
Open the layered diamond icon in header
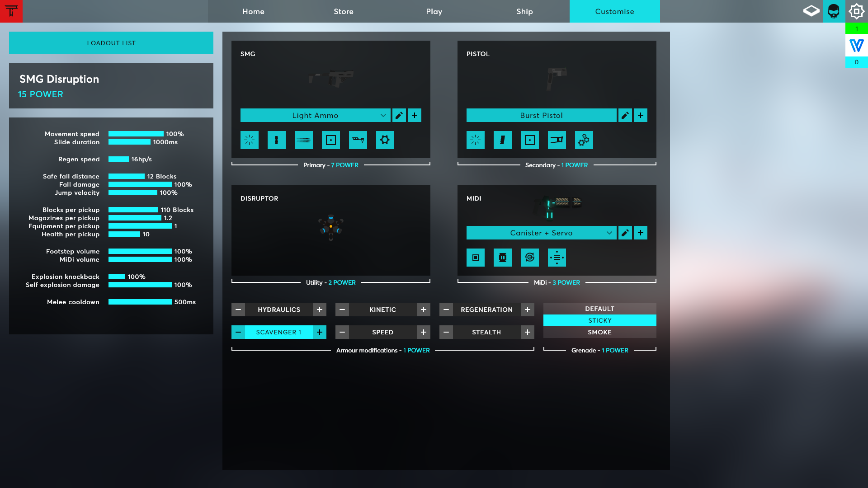811,11
